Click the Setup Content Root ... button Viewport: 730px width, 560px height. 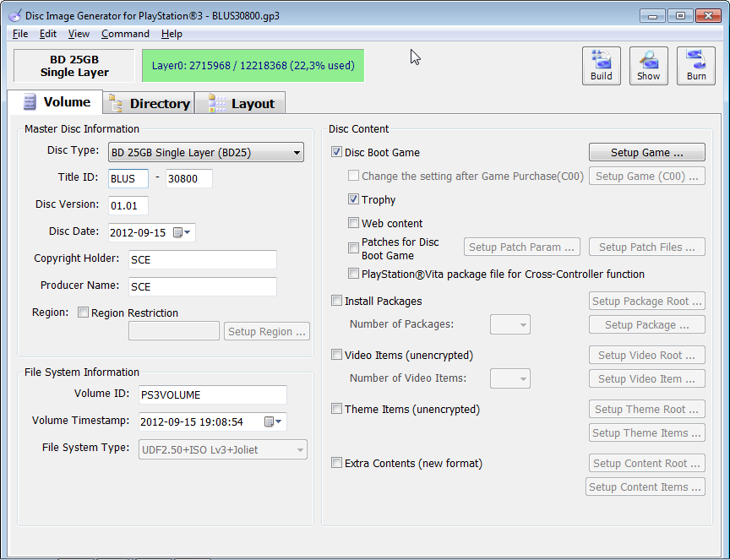click(x=646, y=463)
